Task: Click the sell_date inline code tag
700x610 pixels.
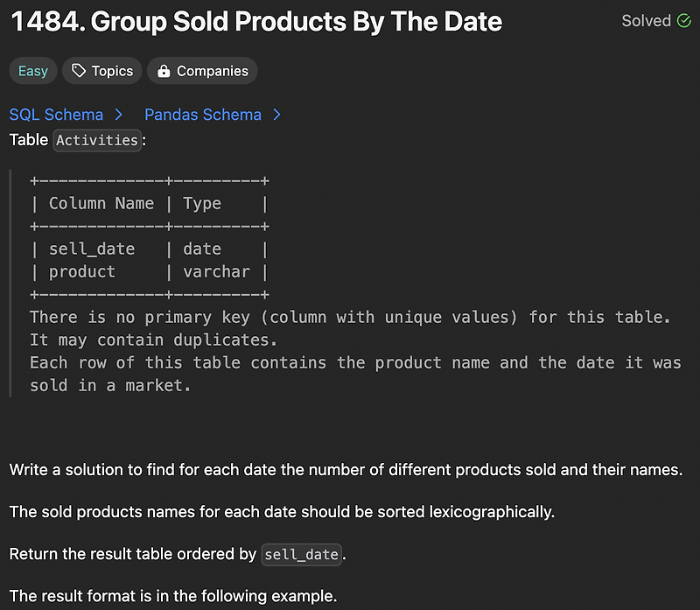Action: pyautogui.click(x=301, y=555)
